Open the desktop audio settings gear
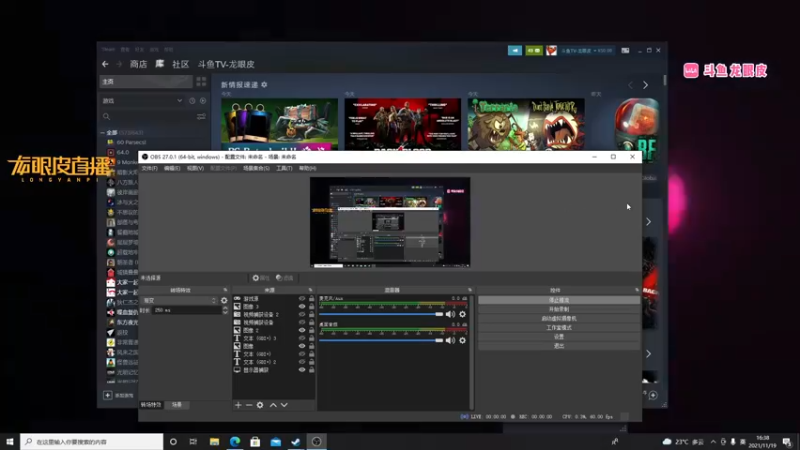 click(462, 340)
